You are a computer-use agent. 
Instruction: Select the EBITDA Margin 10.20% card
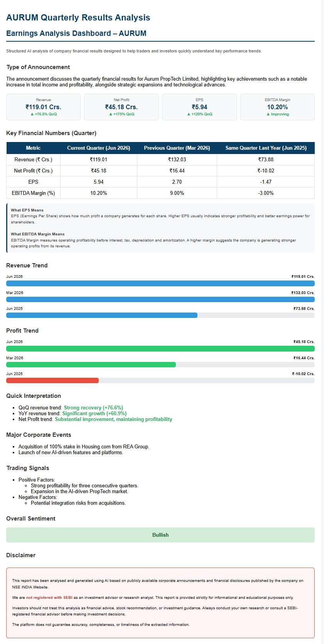(x=277, y=107)
